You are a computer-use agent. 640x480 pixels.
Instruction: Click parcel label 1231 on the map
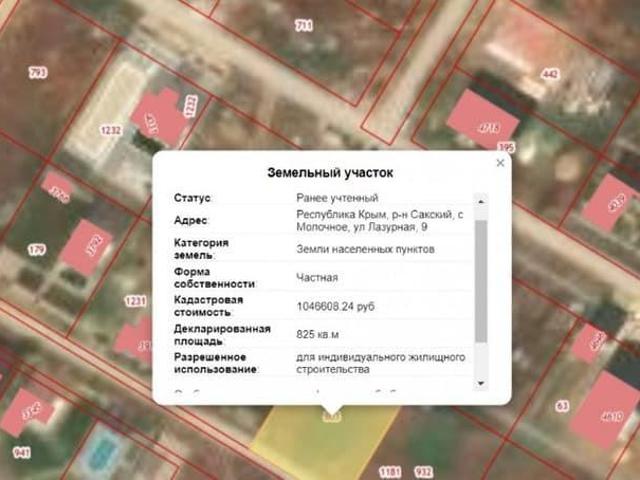tap(135, 301)
